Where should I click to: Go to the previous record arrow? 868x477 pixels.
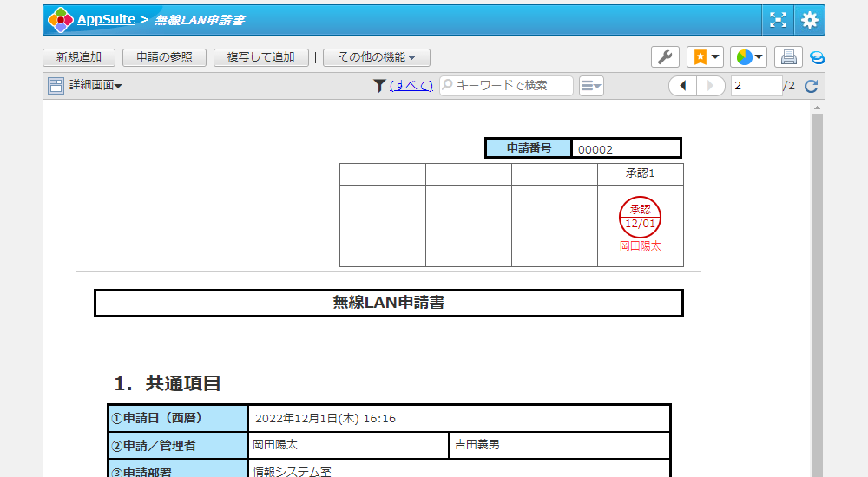(682, 86)
